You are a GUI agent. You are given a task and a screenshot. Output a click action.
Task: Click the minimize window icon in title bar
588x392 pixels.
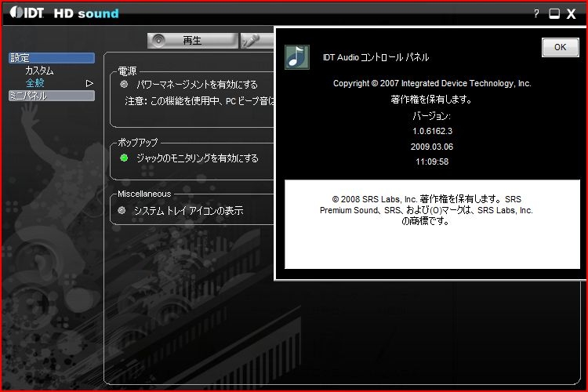[554, 14]
